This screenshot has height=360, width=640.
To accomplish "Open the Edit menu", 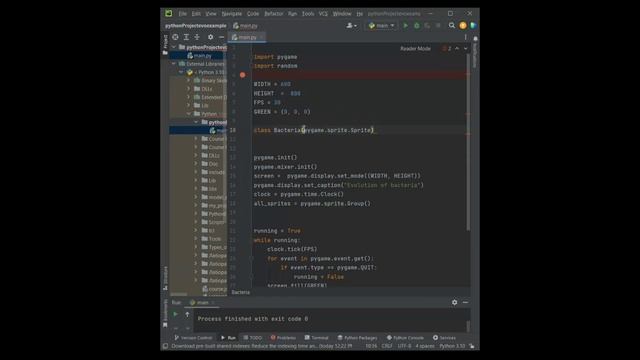I will (196, 13).
